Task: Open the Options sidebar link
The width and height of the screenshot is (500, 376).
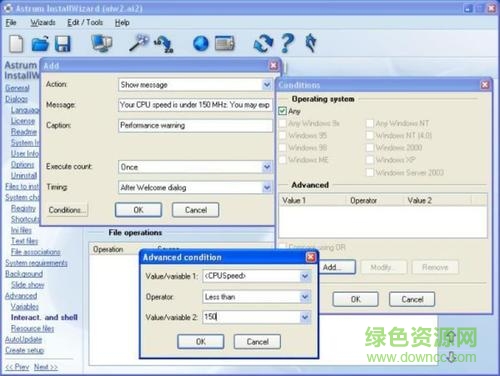Action: point(22,165)
